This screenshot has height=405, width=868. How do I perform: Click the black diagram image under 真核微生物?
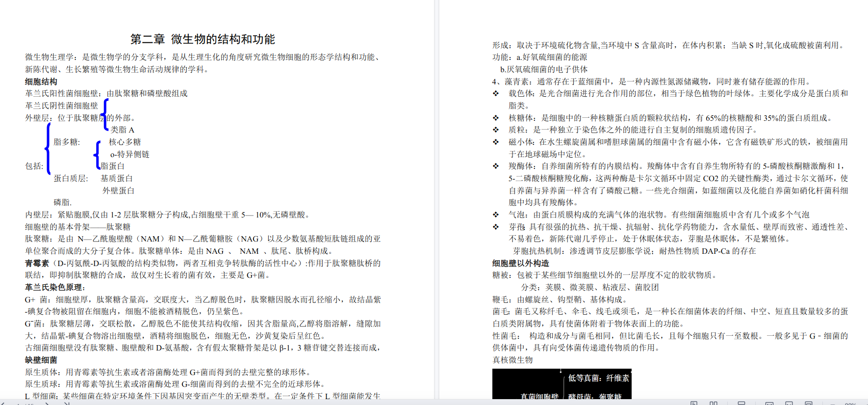562,384
